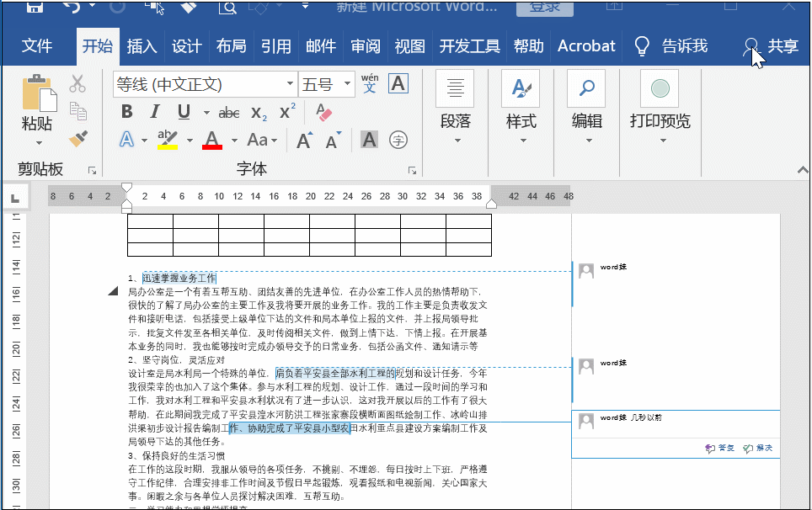812x510 pixels.
Task: Click the 打印预览 print preview button
Action: tap(660, 109)
